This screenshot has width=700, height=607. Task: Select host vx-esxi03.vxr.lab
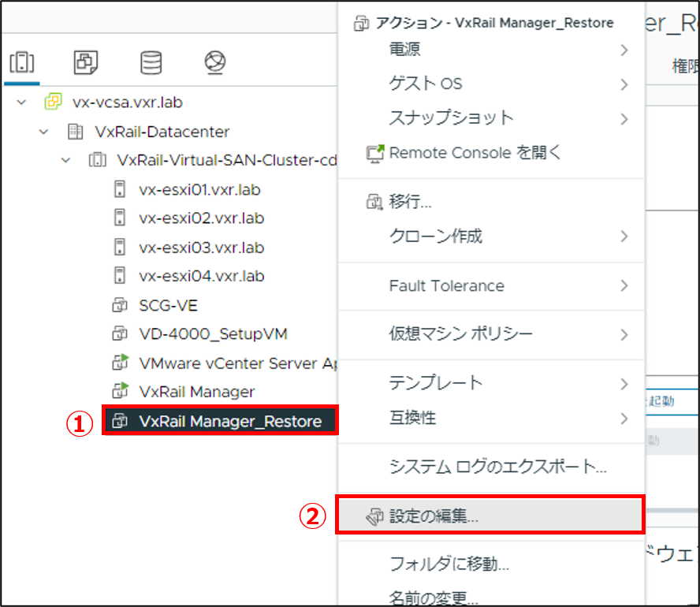tap(201, 248)
